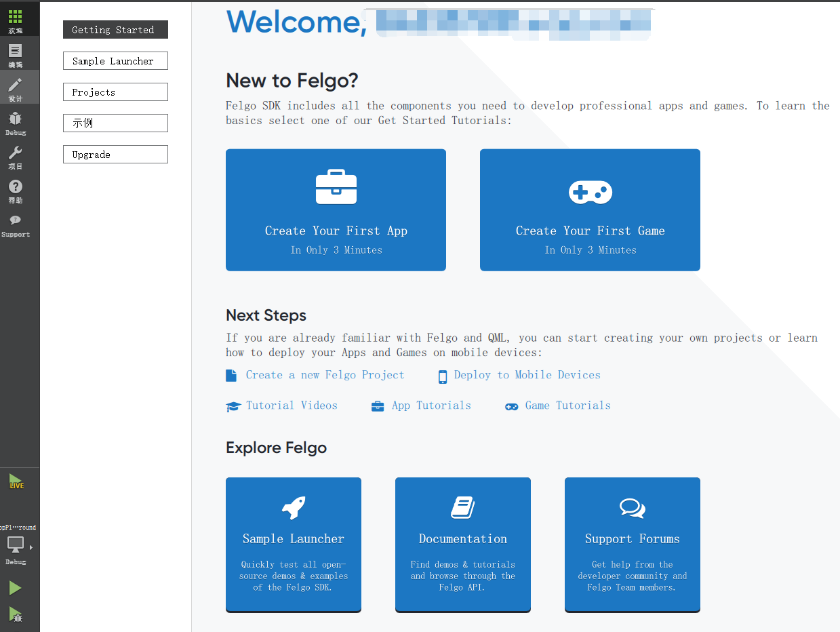The height and width of the screenshot is (632, 840).
Task: Click the graduation cap icon beside Tutorial Videos
Action: click(x=233, y=407)
